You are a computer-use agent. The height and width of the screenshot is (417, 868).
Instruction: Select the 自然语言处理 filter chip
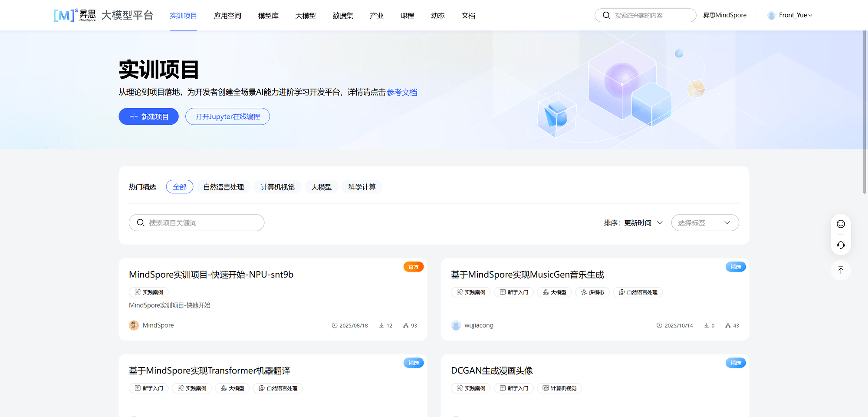[224, 187]
